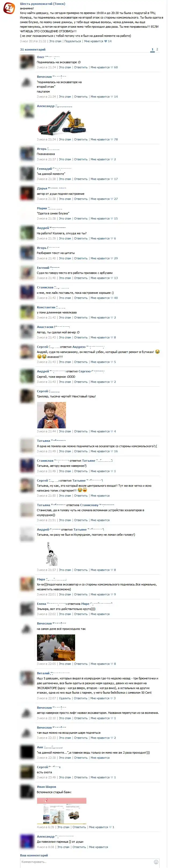The image size is (169, 868).
Task: Open the photo of man holding cup
Action: pos(52,415)
